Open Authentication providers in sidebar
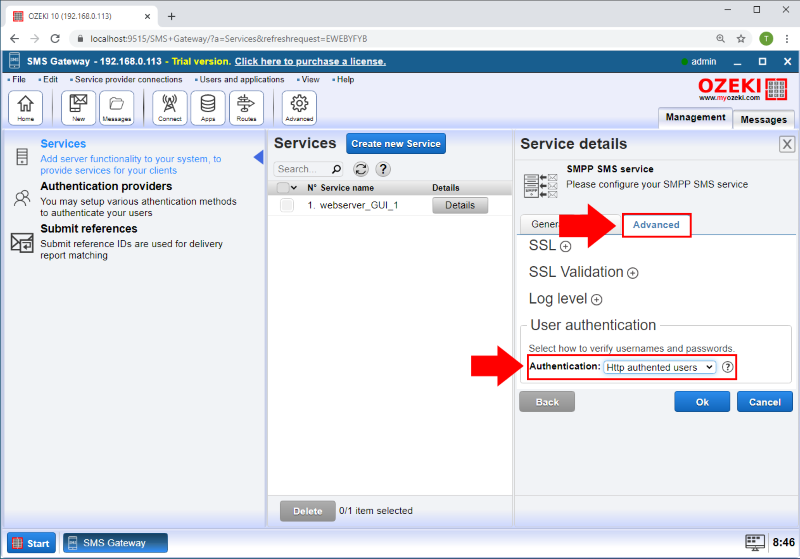The image size is (800, 559). click(106, 186)
